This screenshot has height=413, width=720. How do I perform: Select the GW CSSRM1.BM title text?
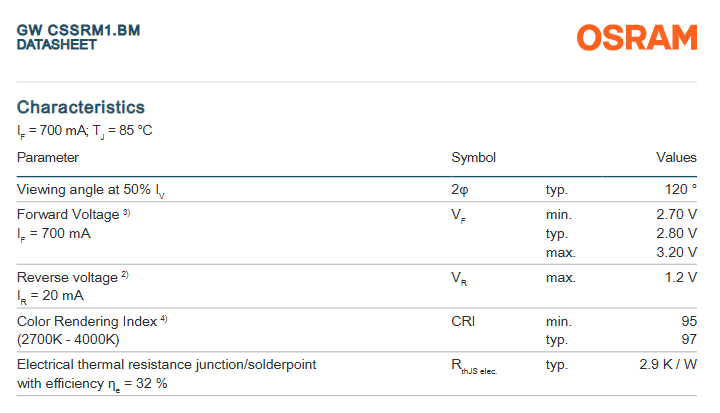(x=79, y=30)
